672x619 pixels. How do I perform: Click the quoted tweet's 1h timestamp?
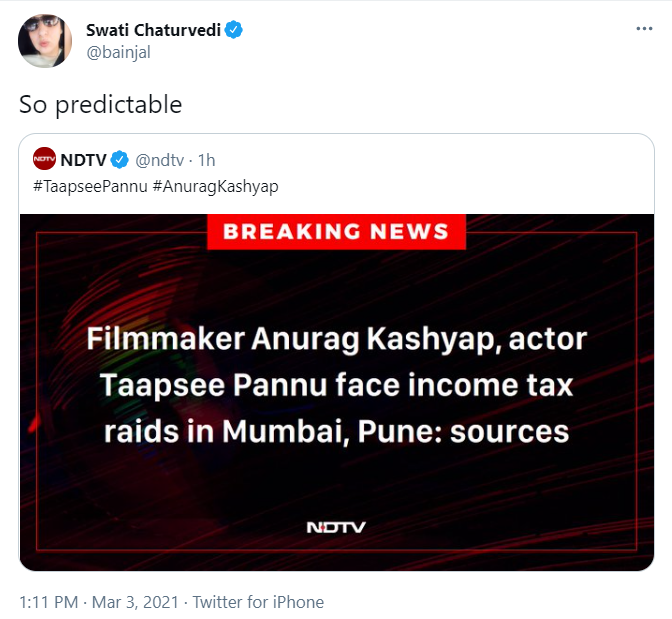point(207,159)
